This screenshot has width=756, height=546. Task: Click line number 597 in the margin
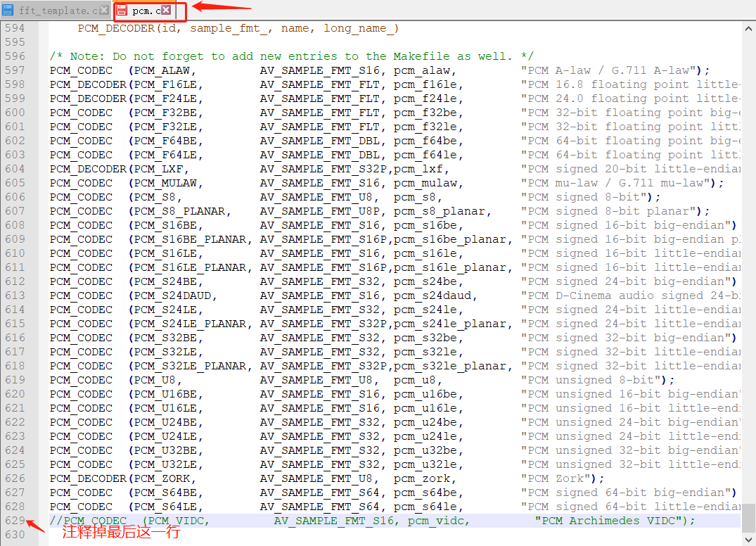coord(14,70)
